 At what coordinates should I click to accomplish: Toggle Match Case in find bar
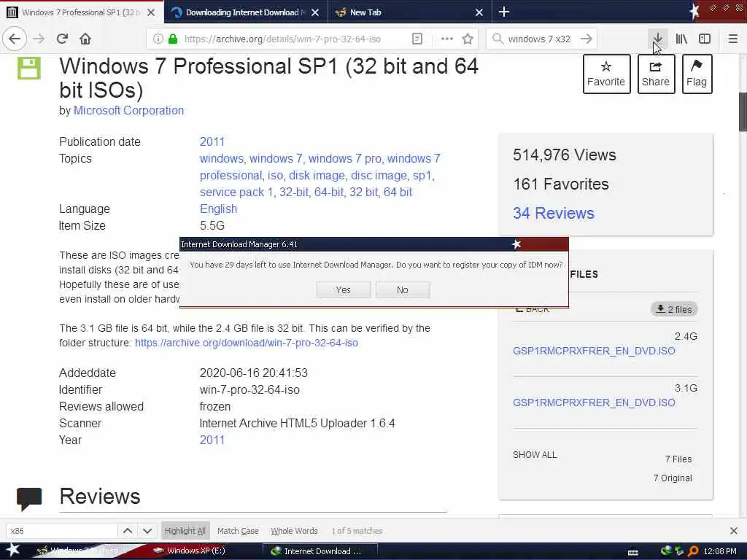pyautogui.click(x=238, y=531)
